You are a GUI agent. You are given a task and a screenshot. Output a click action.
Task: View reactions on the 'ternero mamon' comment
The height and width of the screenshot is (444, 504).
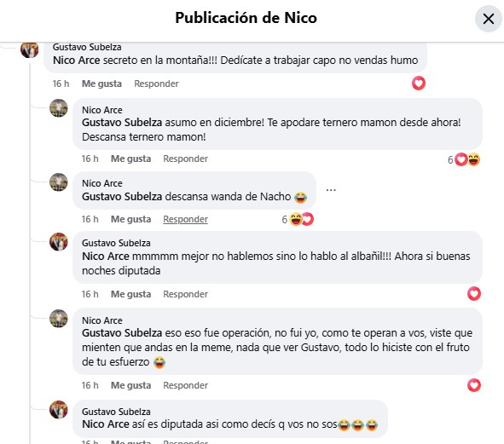click(x=464, y=159)
